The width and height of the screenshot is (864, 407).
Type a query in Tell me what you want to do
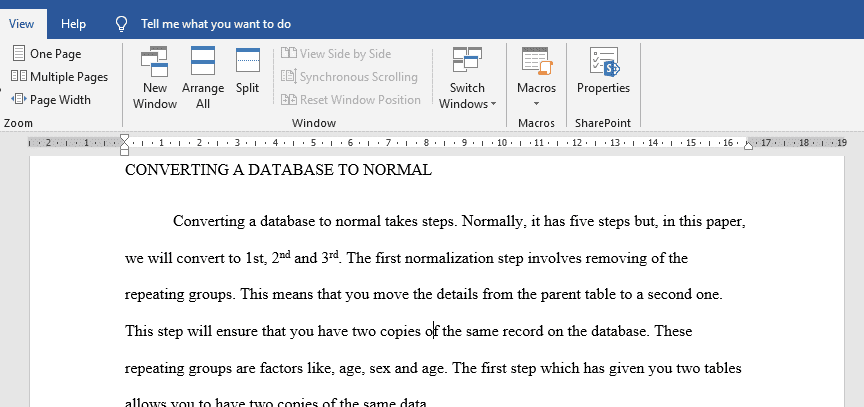click(x=216, y=24)
